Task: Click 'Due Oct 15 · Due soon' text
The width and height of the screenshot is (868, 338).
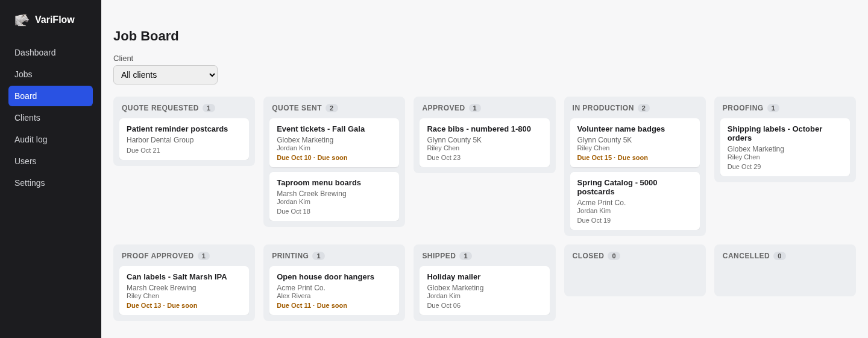Action: click(612, 158)
